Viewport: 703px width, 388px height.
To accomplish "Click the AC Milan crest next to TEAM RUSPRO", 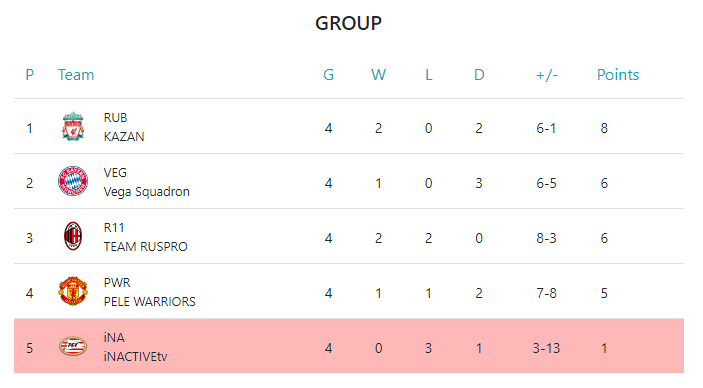I will 73,236.
